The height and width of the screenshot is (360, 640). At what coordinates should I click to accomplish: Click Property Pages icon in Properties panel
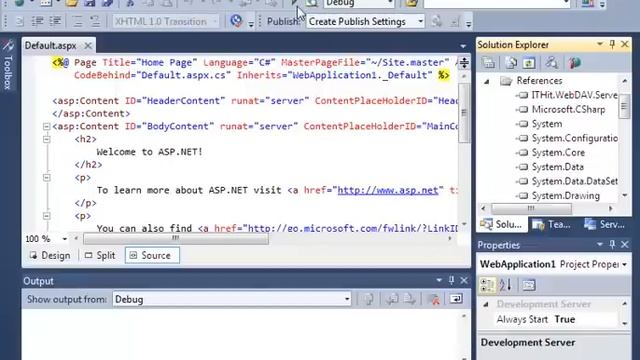click(x=529, y=285)
